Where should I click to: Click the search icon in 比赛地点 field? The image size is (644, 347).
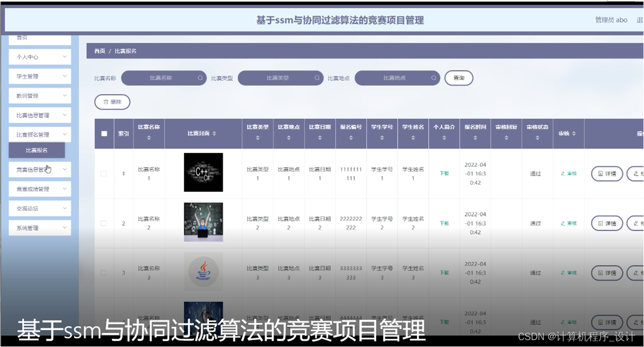click(434, 78)
